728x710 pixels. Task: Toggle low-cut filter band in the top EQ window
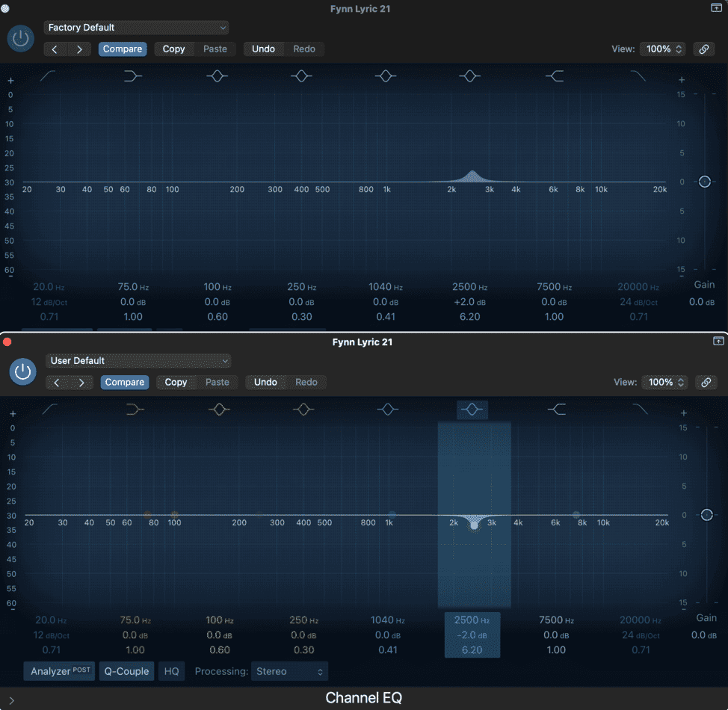[48, 75]
